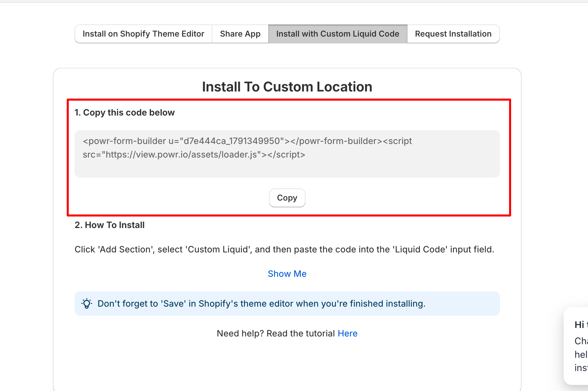Open the chat popup at right edge
This screenshot has width=588, height=391.
pos(576,346)
